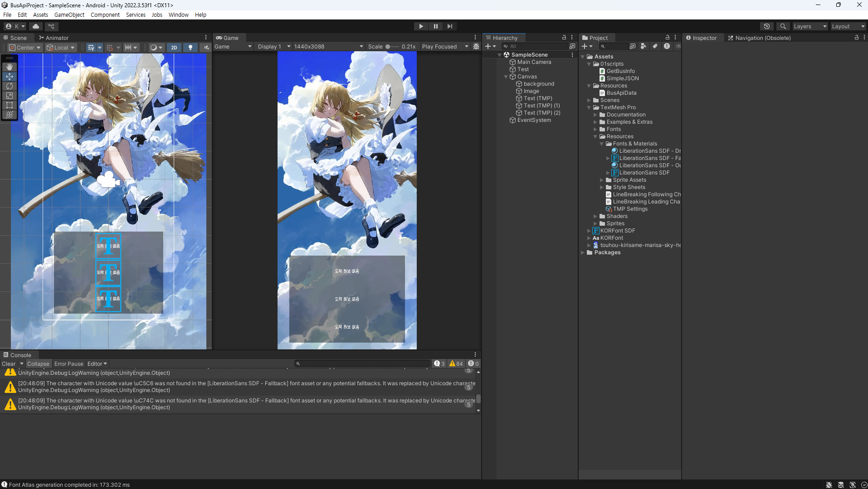
Task: Open Console panel more options menu
Action: [x=475, y=355]
